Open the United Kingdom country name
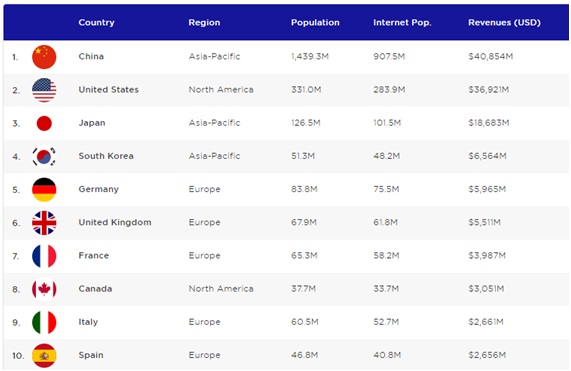 (x=115, y=222)
